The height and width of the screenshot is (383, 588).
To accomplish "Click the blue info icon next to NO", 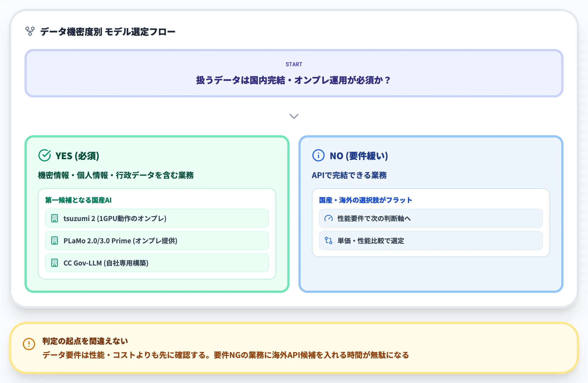I will pyautogui.click(x=318, y=155).
